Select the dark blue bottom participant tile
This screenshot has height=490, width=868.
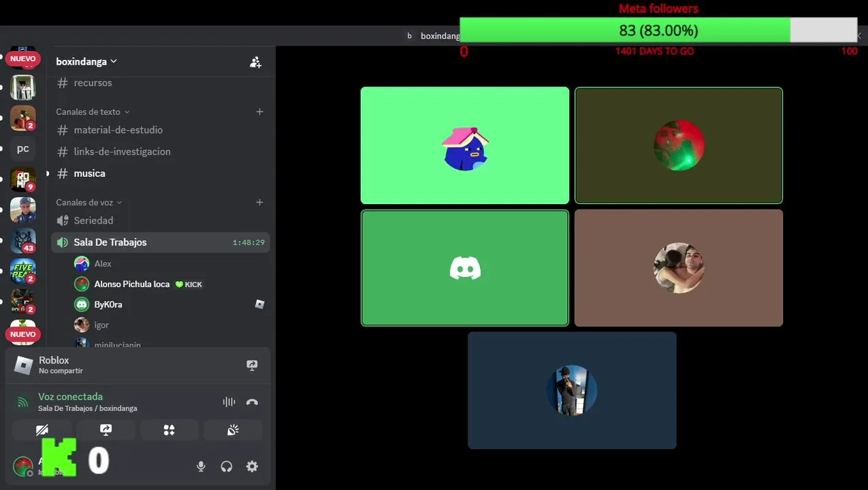pos(572,390)
